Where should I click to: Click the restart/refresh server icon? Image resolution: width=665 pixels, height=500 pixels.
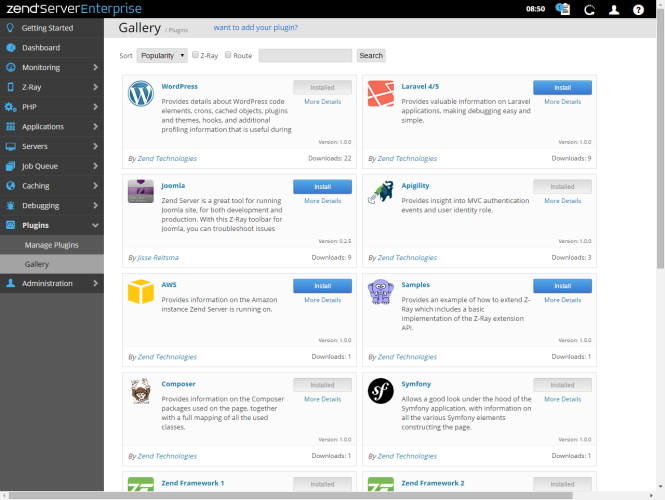(589, 9)
